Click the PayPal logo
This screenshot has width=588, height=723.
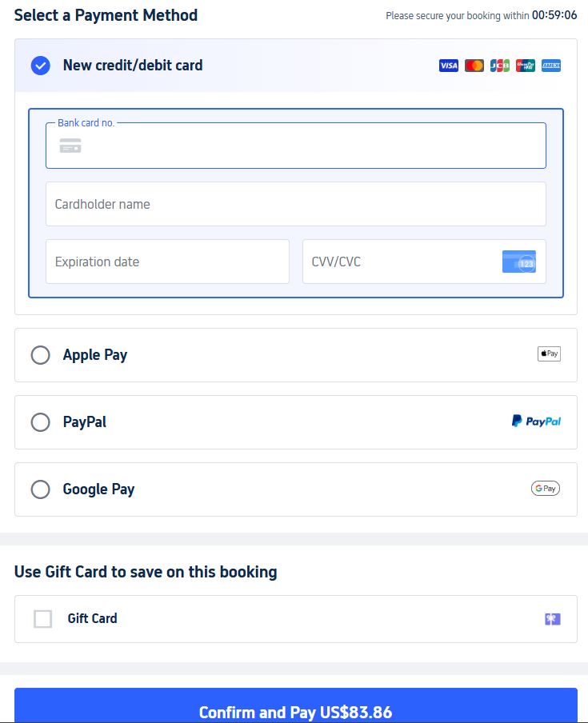(536, 421)
